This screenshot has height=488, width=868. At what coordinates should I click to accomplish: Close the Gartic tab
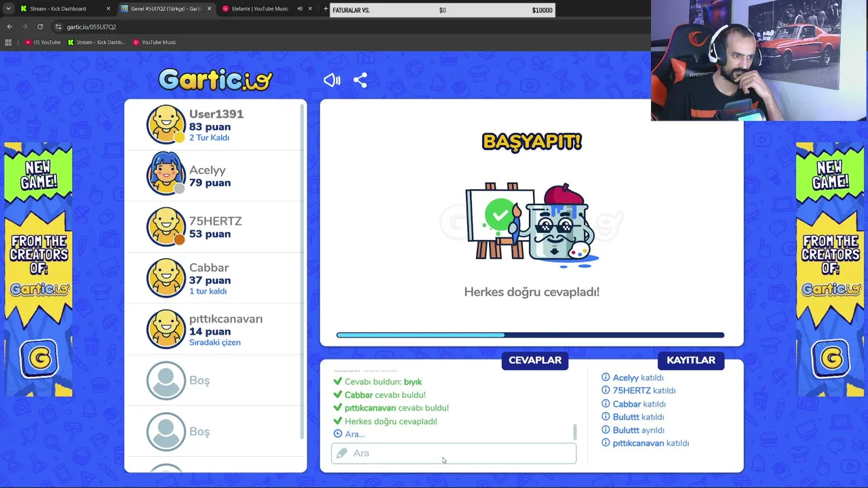pos(209,9)
